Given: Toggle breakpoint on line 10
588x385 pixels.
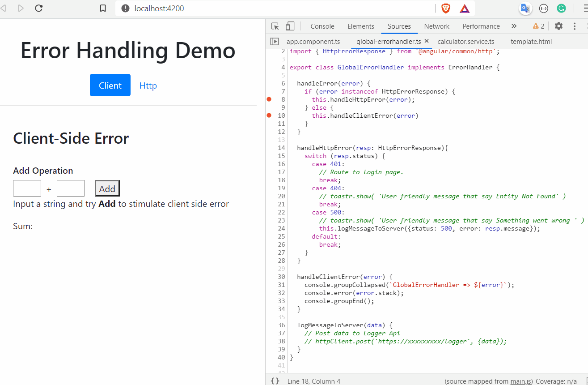Looking at the screenshot, I should click(269, 115).
